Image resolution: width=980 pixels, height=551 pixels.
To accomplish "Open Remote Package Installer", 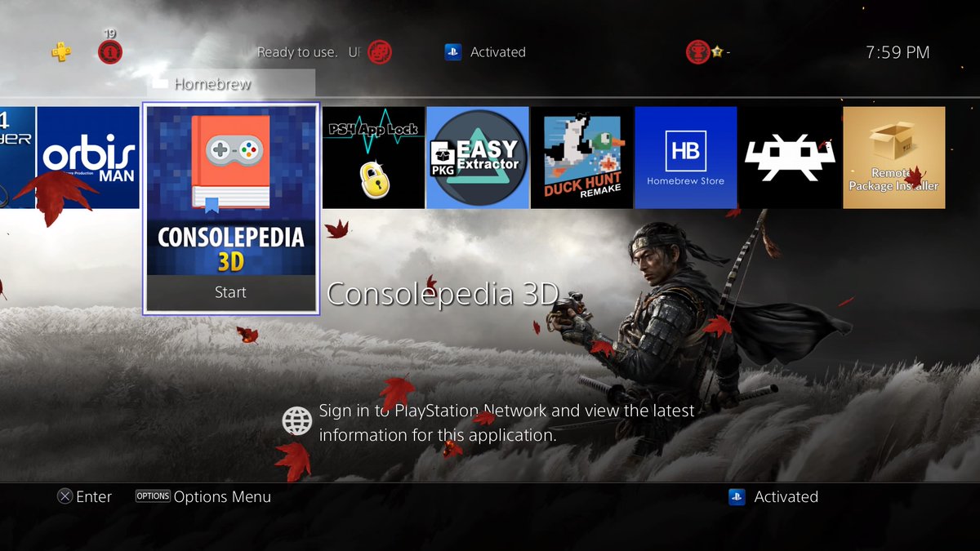I will (894, 158).
